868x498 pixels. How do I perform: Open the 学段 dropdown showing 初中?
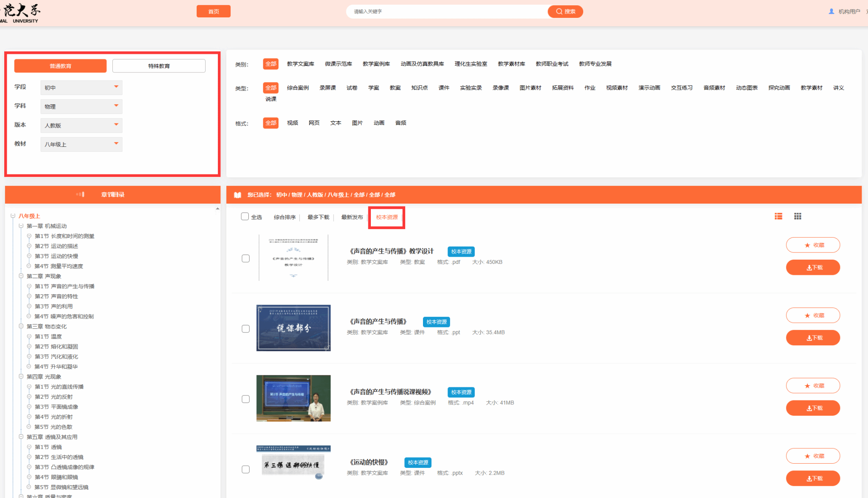pyautogui.click(x=81, y=87)
